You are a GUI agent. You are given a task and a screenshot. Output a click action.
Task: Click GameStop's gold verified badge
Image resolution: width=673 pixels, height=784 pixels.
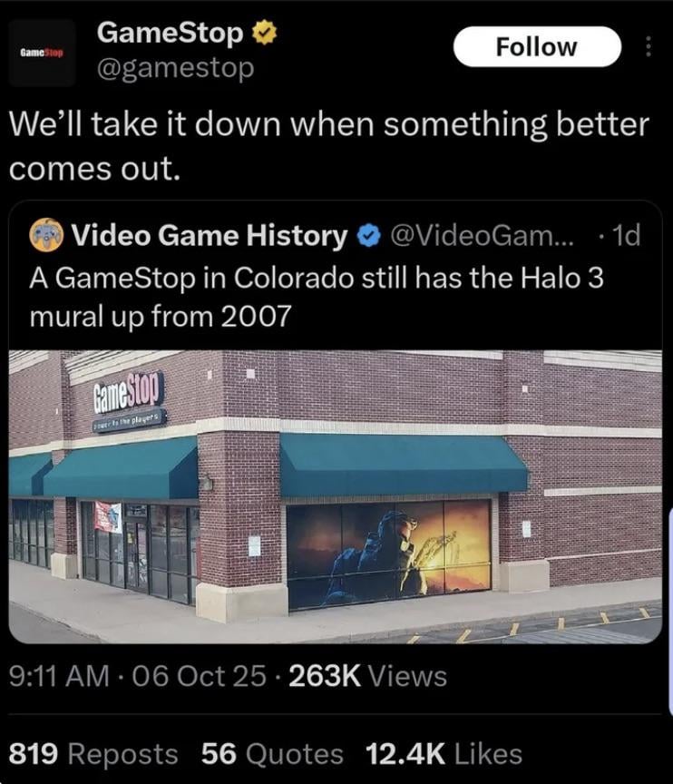(x=264, y=34)
